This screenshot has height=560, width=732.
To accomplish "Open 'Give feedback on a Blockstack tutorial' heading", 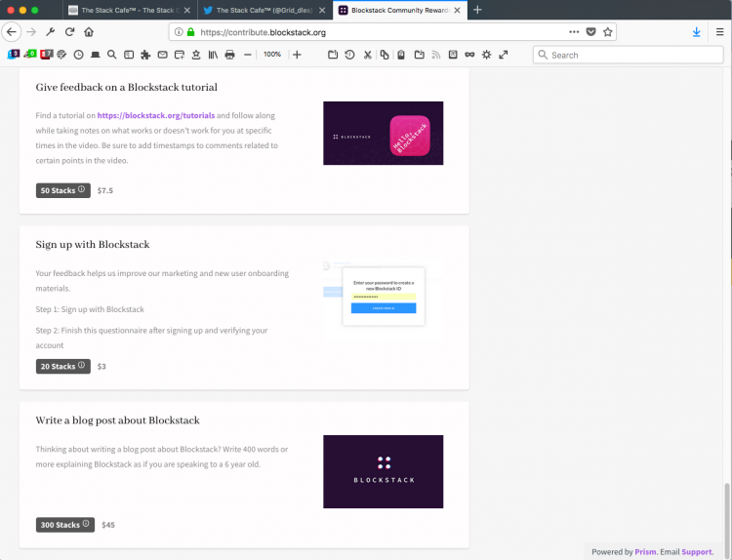I will click(127, 87).
